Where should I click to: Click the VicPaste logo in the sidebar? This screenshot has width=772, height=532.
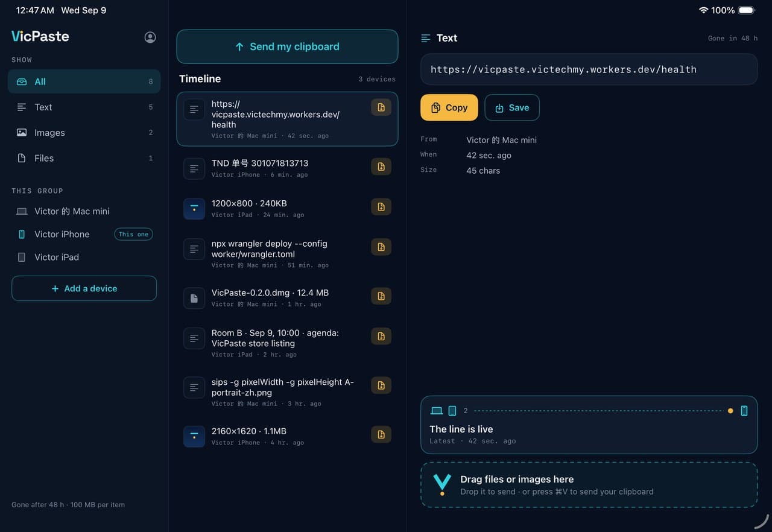click(x=40, y=36)
